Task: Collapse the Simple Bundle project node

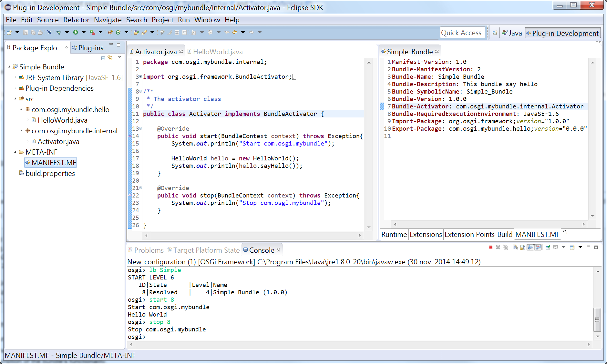Action: [9, 67]
